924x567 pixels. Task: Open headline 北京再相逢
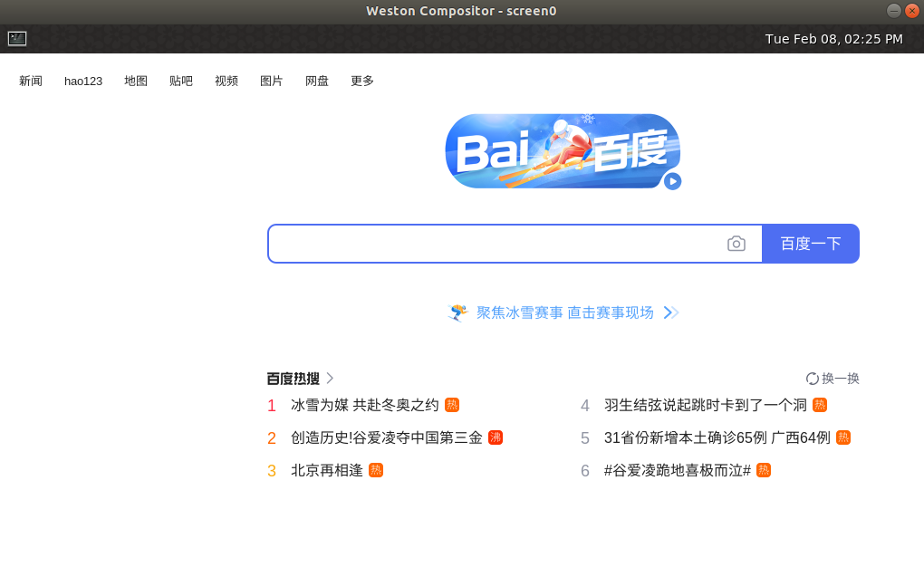pyautogui.click(x=327, y=470)
